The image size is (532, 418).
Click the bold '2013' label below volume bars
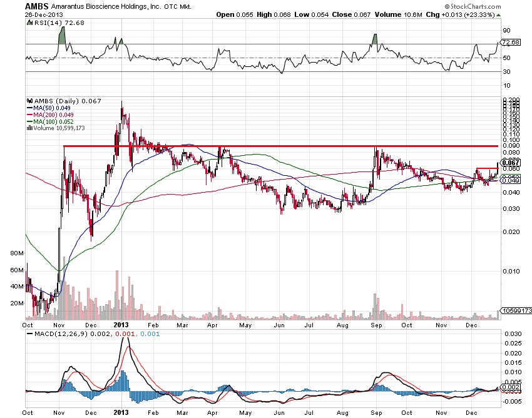pos(121,325)
